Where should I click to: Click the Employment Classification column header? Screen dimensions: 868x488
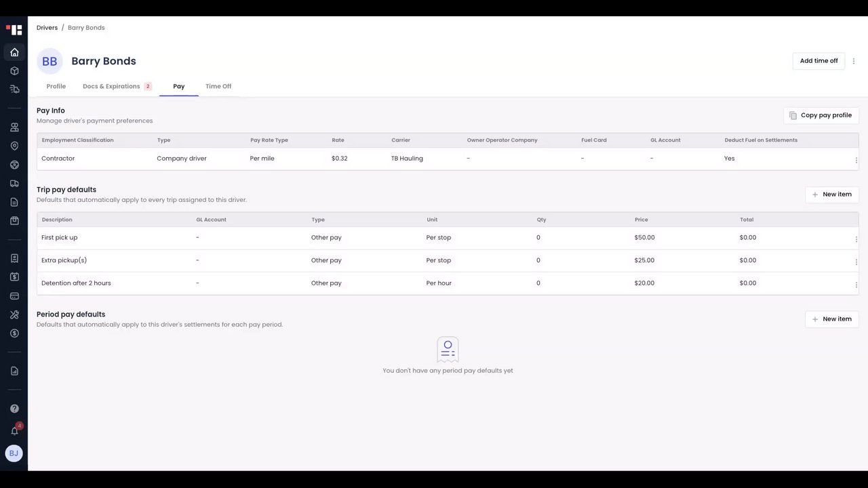coord(78,140)
